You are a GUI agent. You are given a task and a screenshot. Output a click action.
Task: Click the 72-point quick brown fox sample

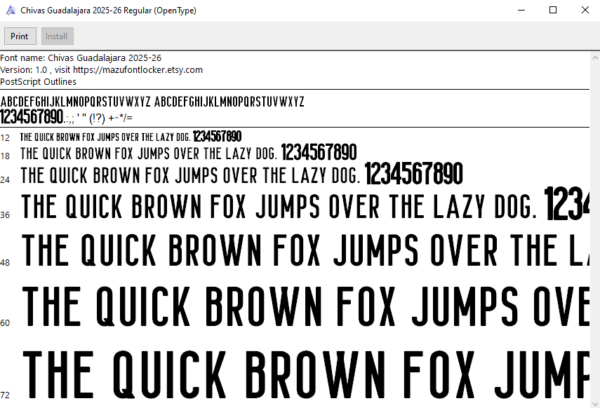click(x=305, y=375)
